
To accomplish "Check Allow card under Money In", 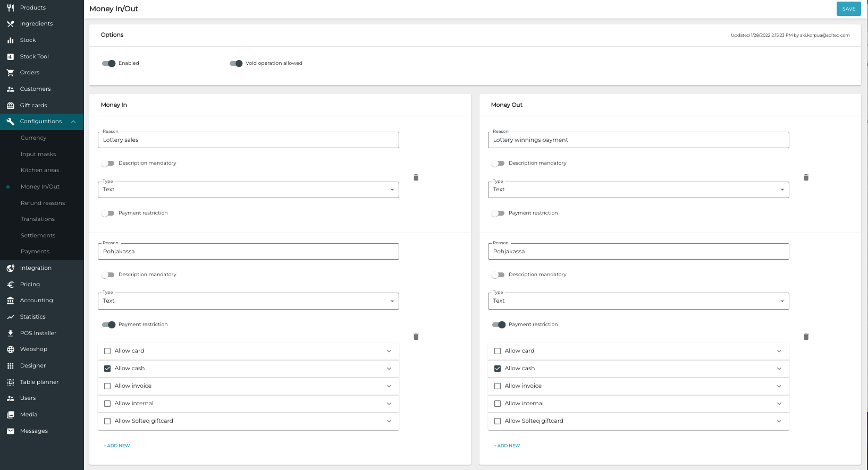I will [107, 351].
